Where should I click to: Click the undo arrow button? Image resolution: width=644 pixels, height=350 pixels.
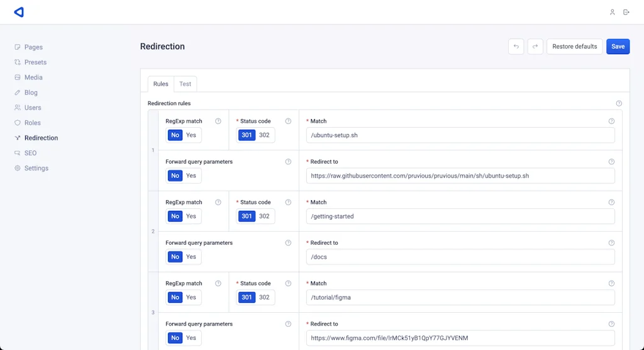pyautogui.click(x=516, y=47)
